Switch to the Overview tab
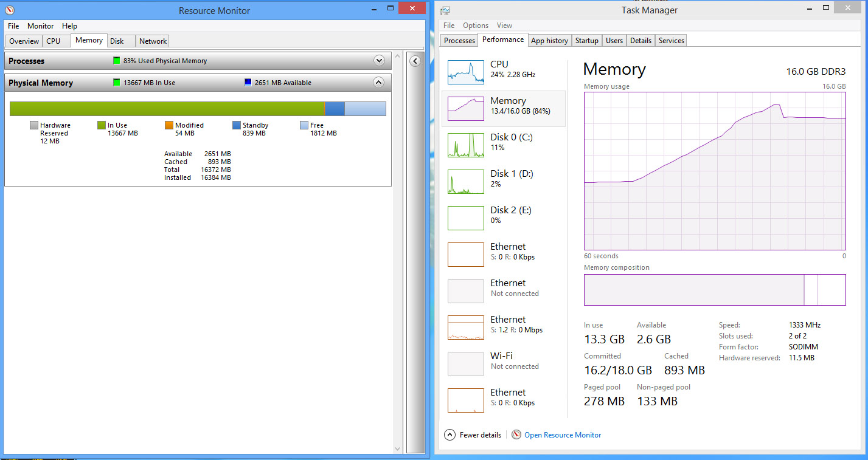Image resolution: width=868 pixels, height=460 pixels. coord(24,41)
